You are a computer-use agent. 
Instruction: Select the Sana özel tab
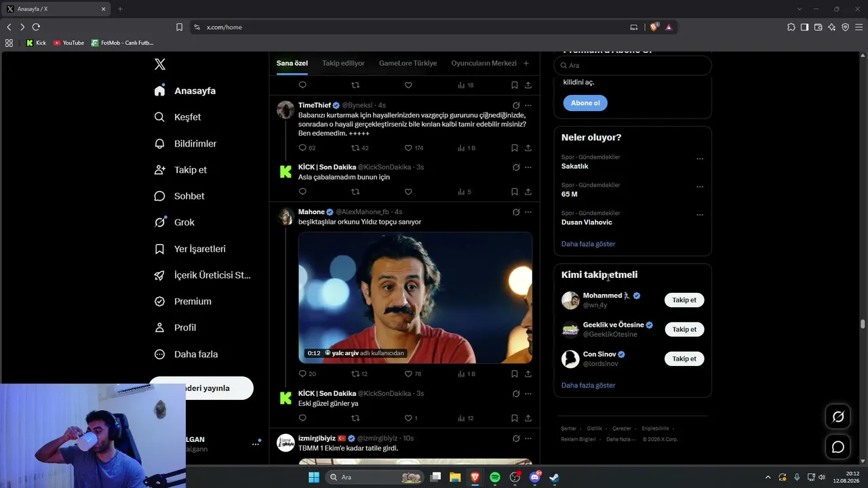coord(292,63)
